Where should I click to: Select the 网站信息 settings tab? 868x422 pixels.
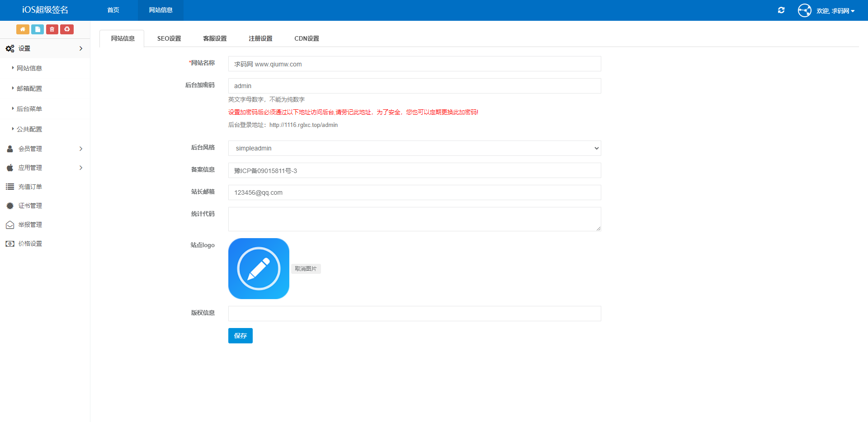(123, 38)
